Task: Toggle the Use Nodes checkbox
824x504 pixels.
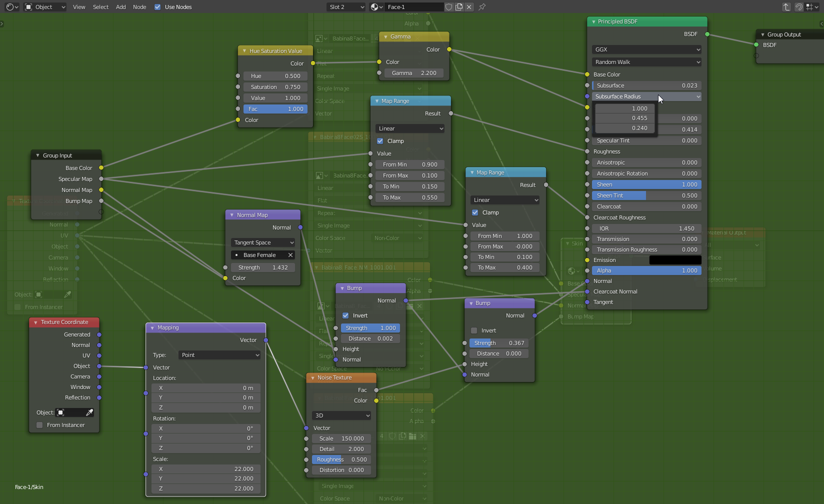Action: pos(157,7)
